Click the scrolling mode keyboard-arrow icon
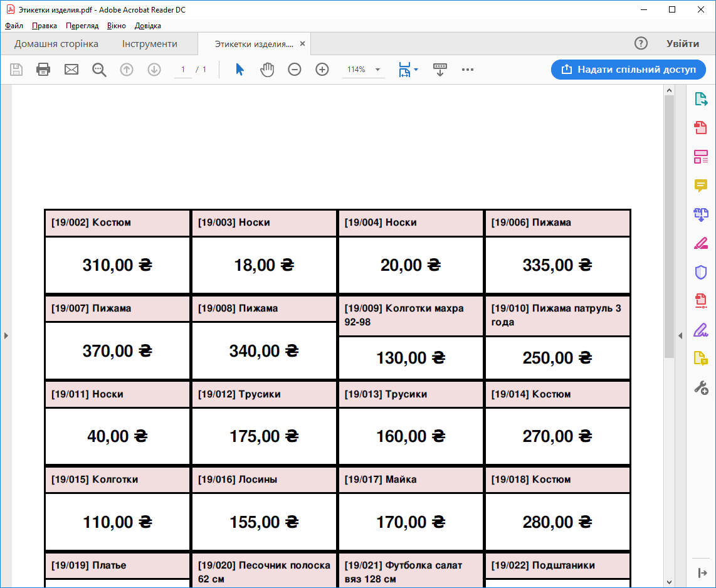Viewport: 716px width, 588px height. click(x=440, y=70)
